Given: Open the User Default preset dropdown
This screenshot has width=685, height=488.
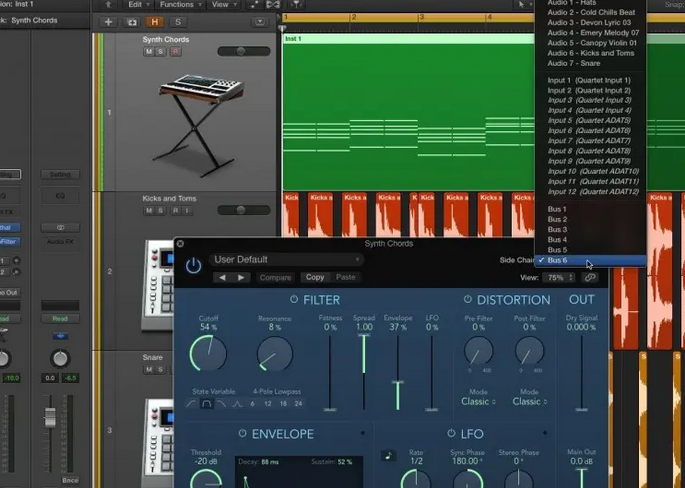Looking at the screenshot, I should 287,260.
